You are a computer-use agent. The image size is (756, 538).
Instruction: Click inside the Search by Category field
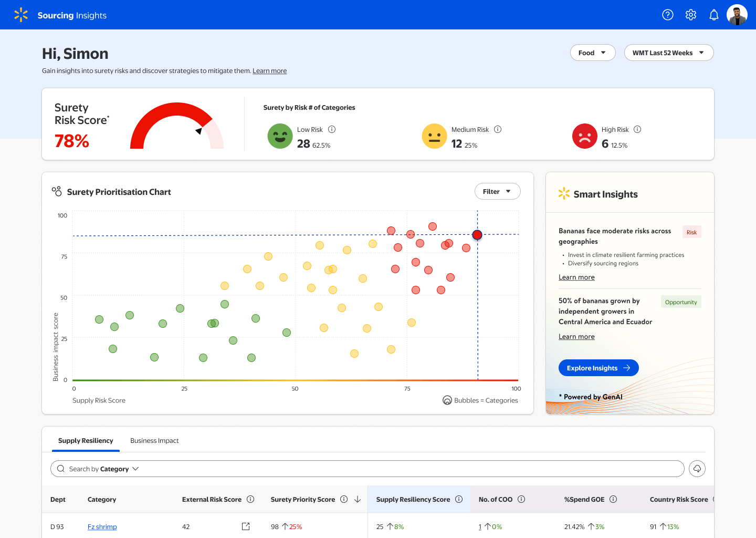(210, 468)
